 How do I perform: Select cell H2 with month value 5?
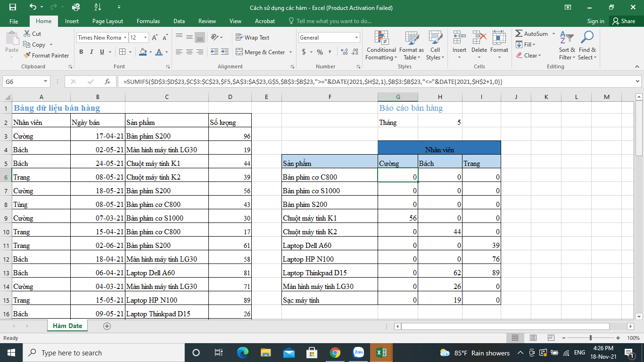[440, 123]
